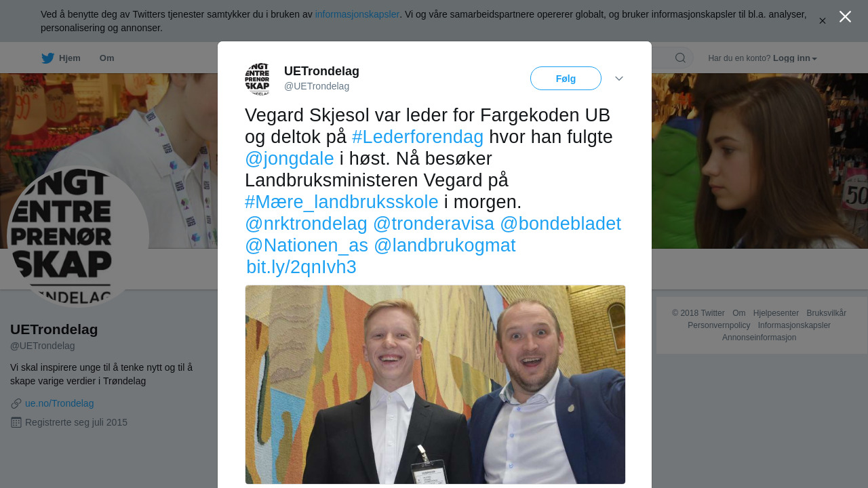Open the Om menu item

click(x=107, y=58)
